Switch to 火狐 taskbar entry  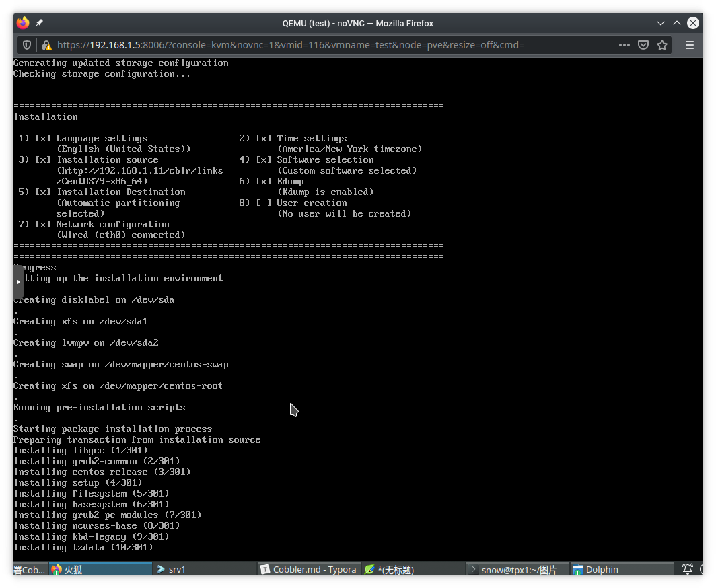101,569
